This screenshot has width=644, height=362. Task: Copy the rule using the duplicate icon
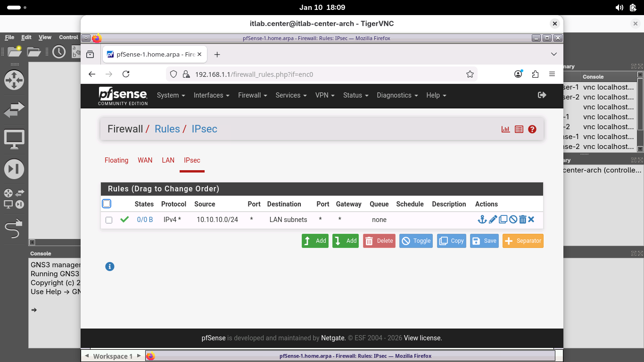(x=503, y=220)
